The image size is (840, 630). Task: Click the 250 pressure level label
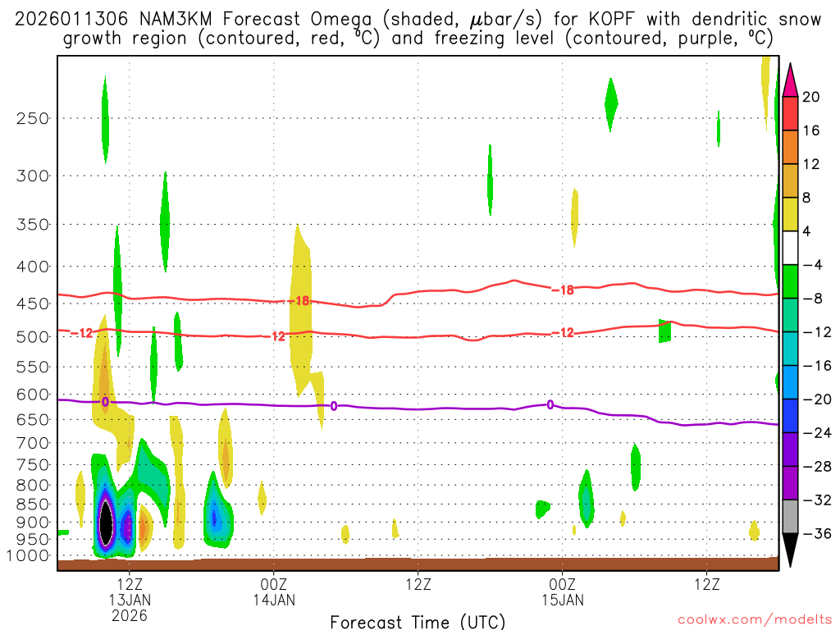coord(33,118)
